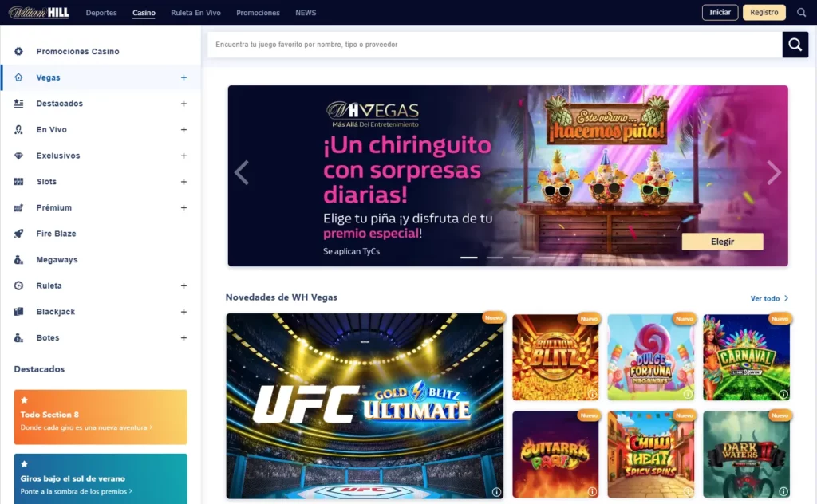
Task: Go to Ruleta En Vivo menu
Action: tap(195, 13)
